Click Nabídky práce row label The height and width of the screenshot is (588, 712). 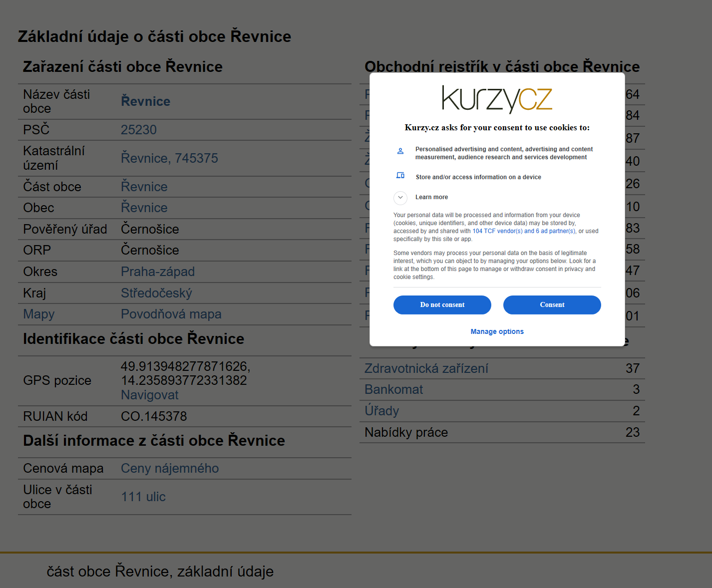pyautogui.click(x=406, y=432)
